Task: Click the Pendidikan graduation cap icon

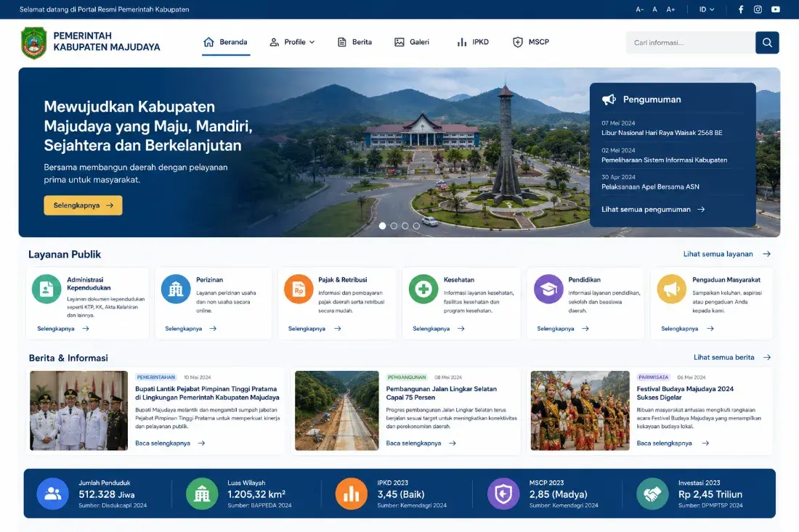Action: 548,289
